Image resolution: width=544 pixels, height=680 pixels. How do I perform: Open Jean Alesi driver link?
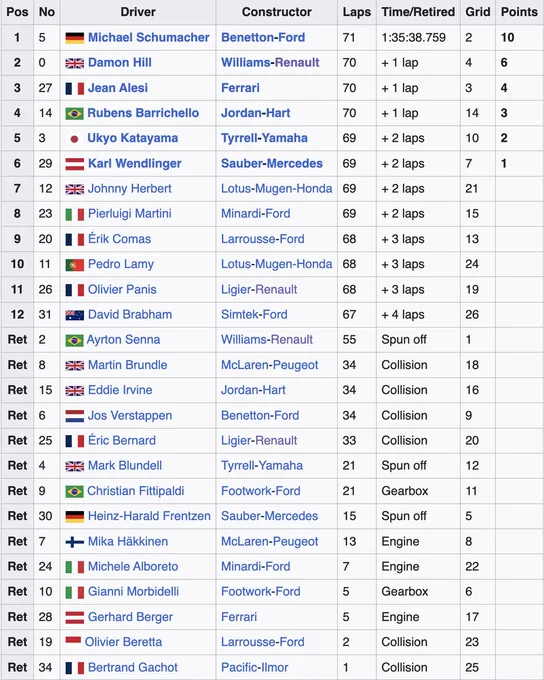[118, 88]
